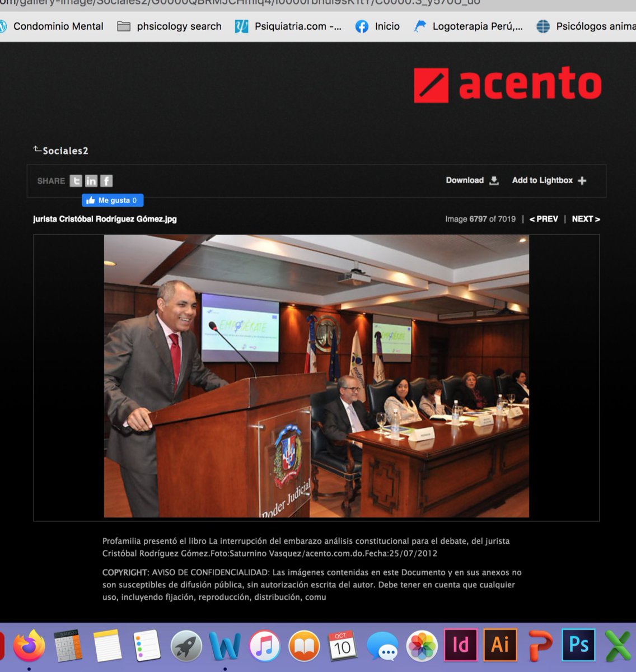Open phsicology search bookmark folder
636x672 pixels.
169,26
